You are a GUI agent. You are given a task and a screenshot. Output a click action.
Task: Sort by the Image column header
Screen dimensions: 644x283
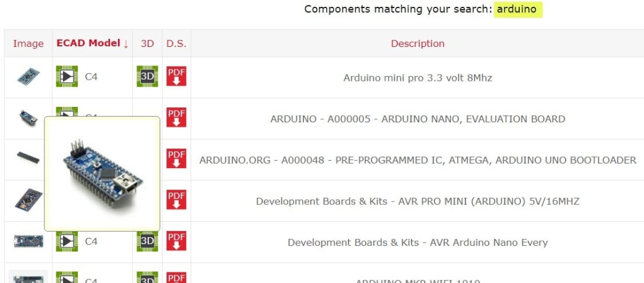click(28, 43)
